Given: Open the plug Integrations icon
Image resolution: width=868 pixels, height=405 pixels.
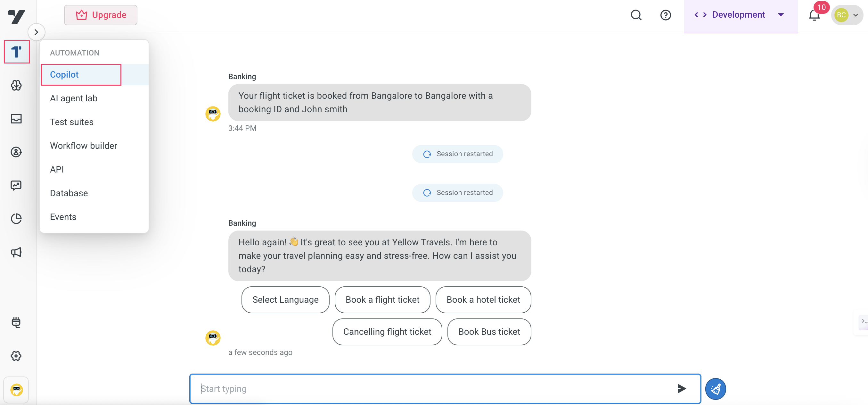Looking at the screenshot, I should point(16,322).
